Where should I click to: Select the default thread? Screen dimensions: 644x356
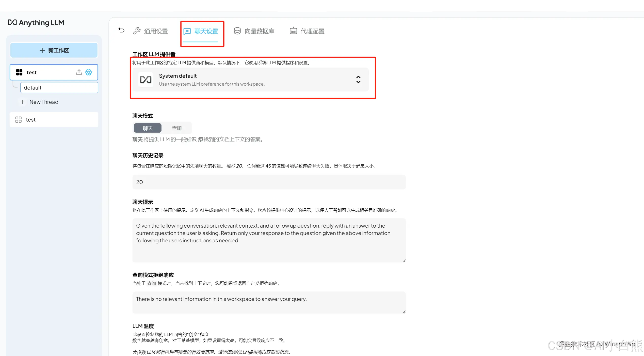click(59, 88)
